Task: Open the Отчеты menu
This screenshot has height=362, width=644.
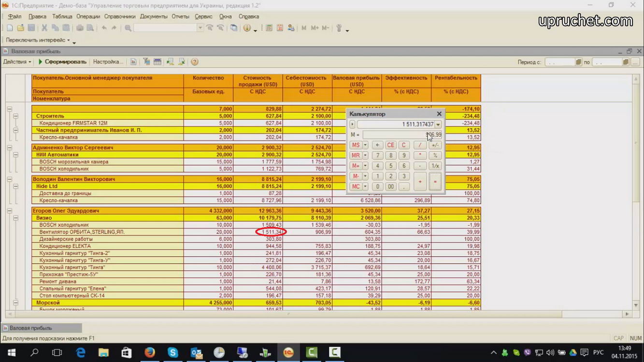Action: (x=180, y=16)
